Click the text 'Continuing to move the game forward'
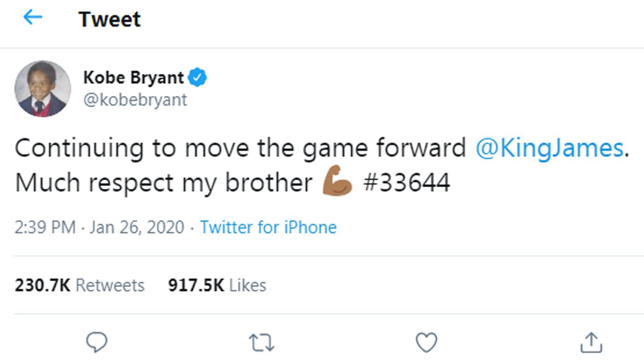The image size is (644, 362). click(240, 148)
